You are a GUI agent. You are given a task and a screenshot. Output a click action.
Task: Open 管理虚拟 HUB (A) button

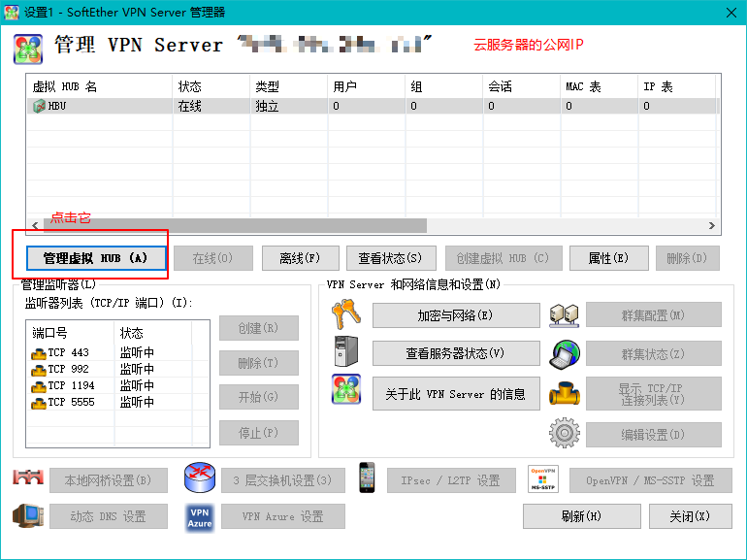coord(96,258)
